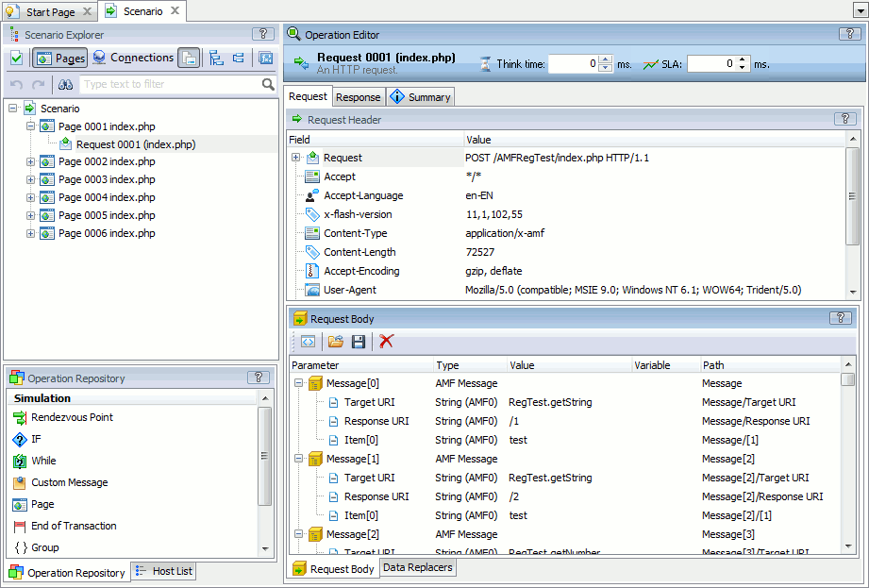Expand Page 0006 index.php node

click(x=30, y=233)
